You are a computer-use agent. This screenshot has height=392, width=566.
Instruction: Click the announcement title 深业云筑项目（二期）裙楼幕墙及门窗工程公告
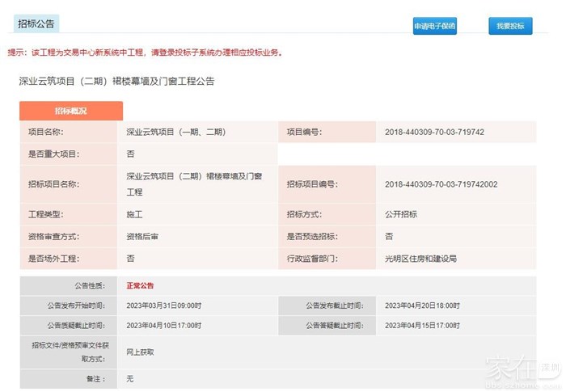pos(116,82)
